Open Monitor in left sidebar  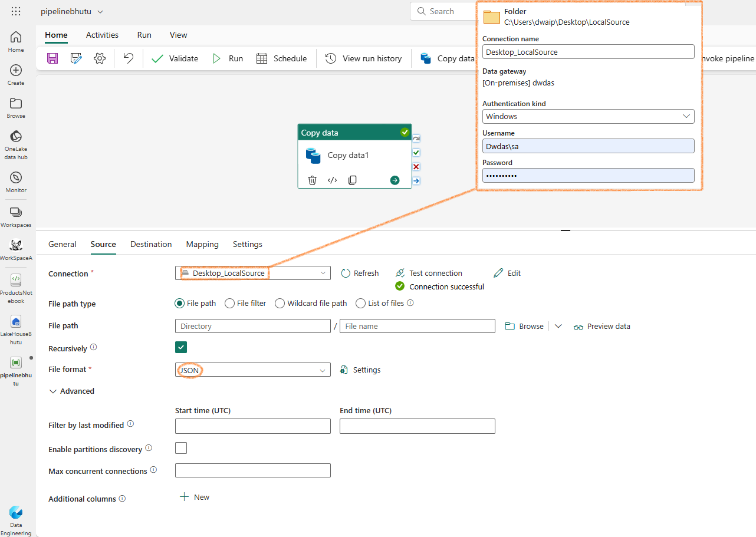pos(16,182)
